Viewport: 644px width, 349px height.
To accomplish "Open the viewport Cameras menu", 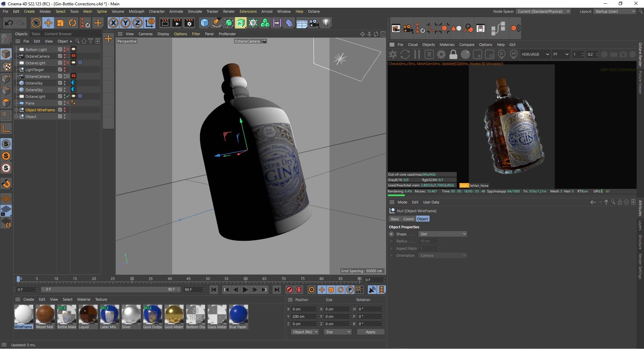I will 145,34.
